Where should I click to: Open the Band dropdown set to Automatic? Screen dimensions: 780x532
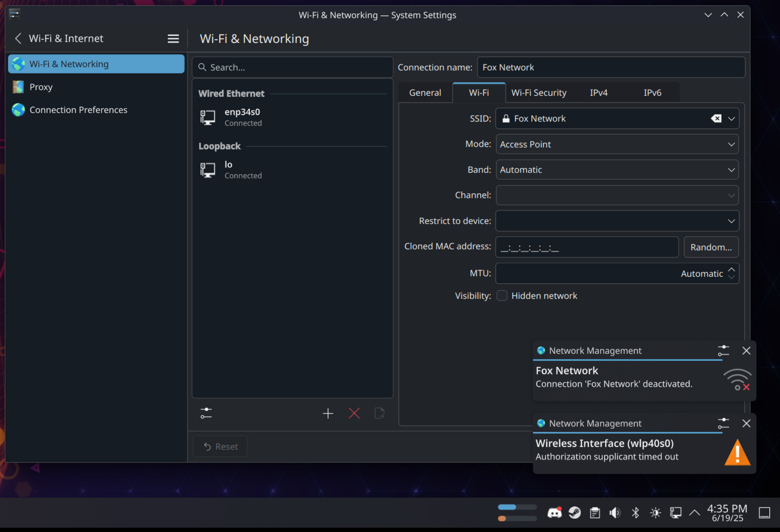click(x=616, y=170)
